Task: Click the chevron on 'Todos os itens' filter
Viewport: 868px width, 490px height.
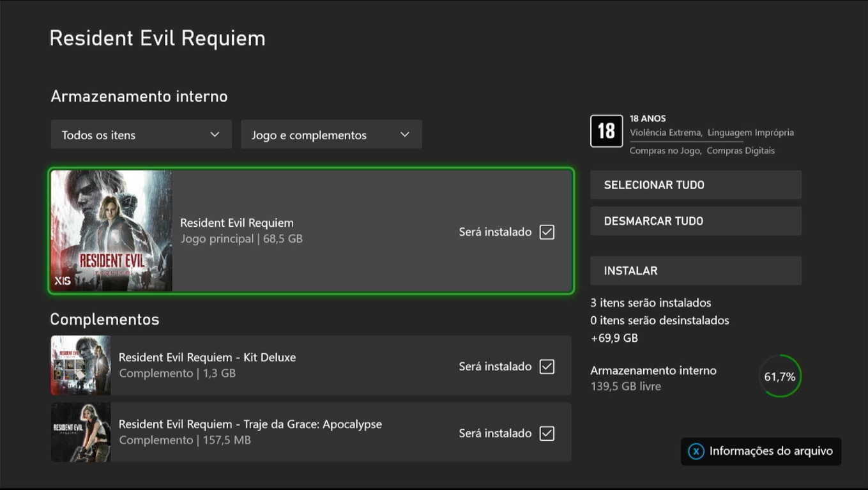Action: pyautogui.click(x=215, y=135)
